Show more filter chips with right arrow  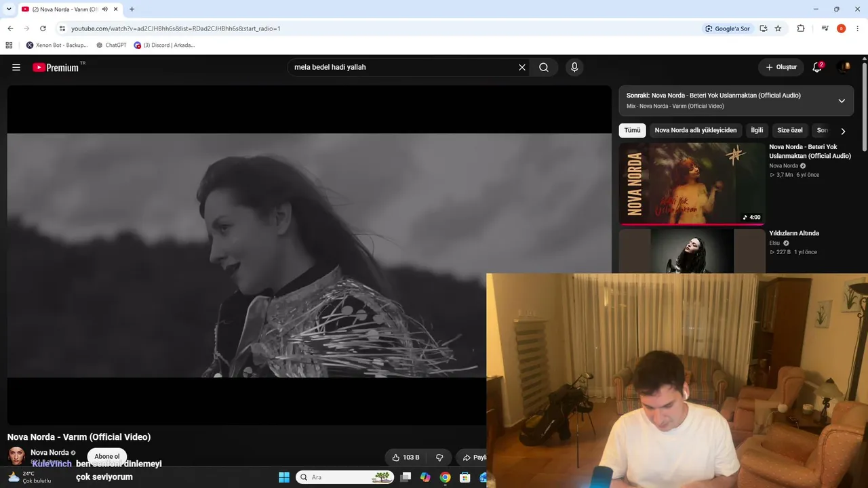coord(843,131)
